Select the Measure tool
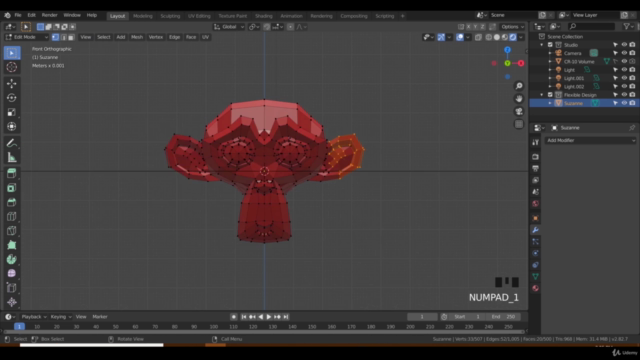This screenshot has width=640, height=360. tap(12, 157)
